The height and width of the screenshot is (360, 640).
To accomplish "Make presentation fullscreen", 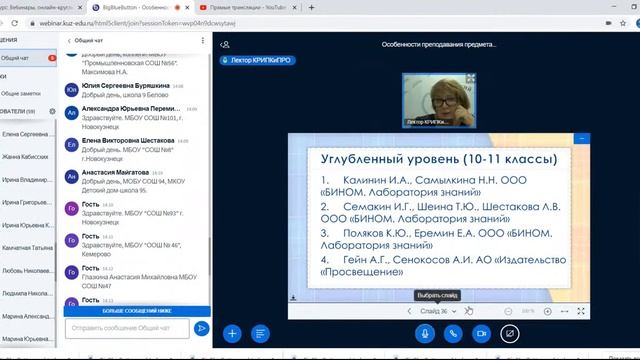I will 581,311.
